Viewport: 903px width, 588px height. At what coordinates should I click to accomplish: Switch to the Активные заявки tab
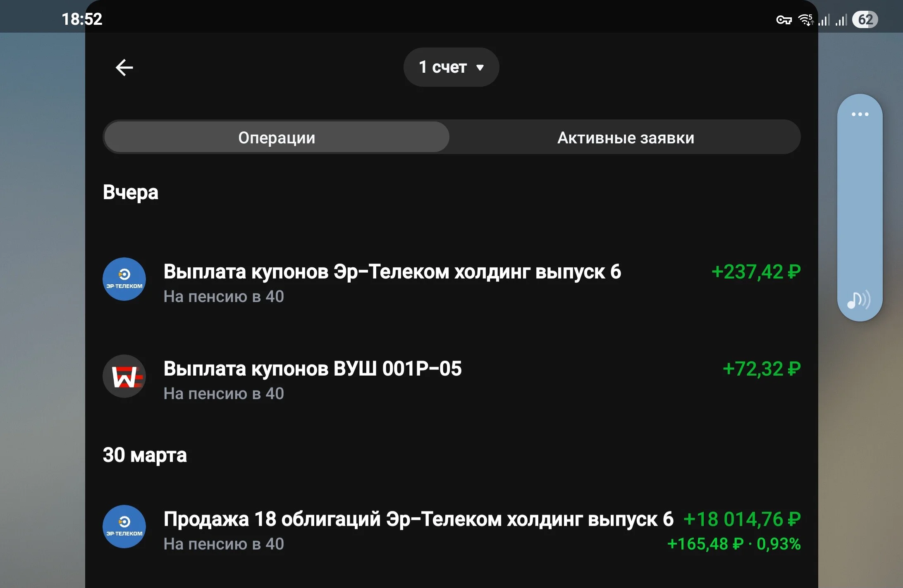pyautogui.click(x=626, y=137)
